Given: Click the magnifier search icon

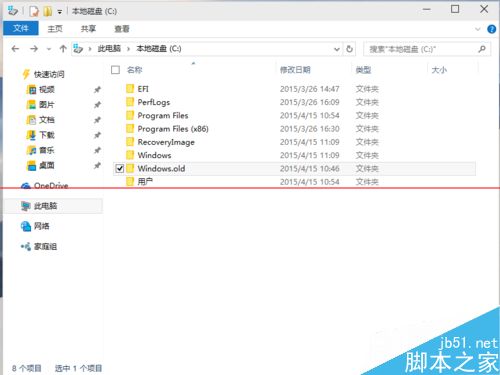Looking at the screenshot, I should point(482,49).
